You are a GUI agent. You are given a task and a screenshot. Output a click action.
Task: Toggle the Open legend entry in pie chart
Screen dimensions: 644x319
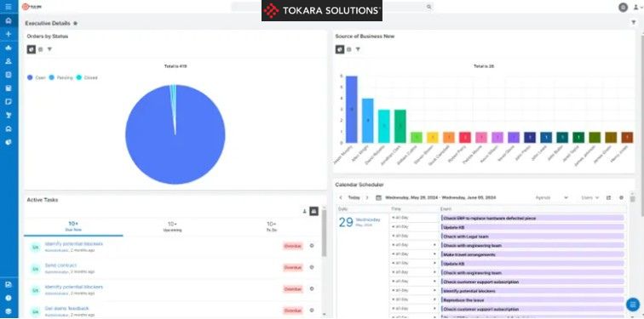37,77
